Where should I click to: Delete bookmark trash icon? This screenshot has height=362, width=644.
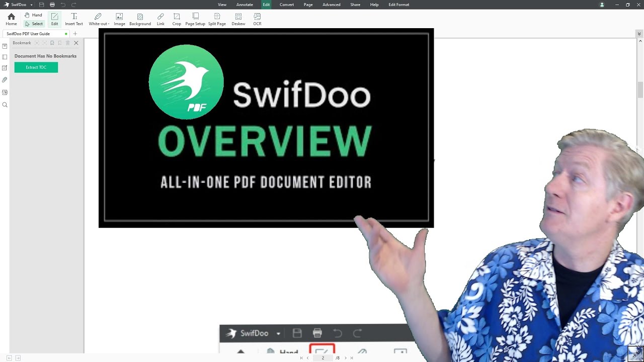pyautogui.click(x=67, y=43)
